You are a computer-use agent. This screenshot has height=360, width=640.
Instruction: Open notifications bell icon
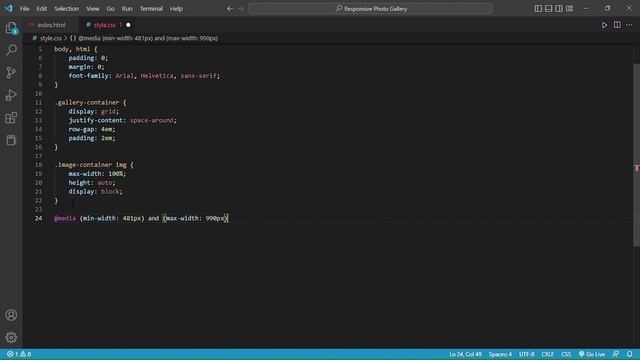(x=629, y=354)
